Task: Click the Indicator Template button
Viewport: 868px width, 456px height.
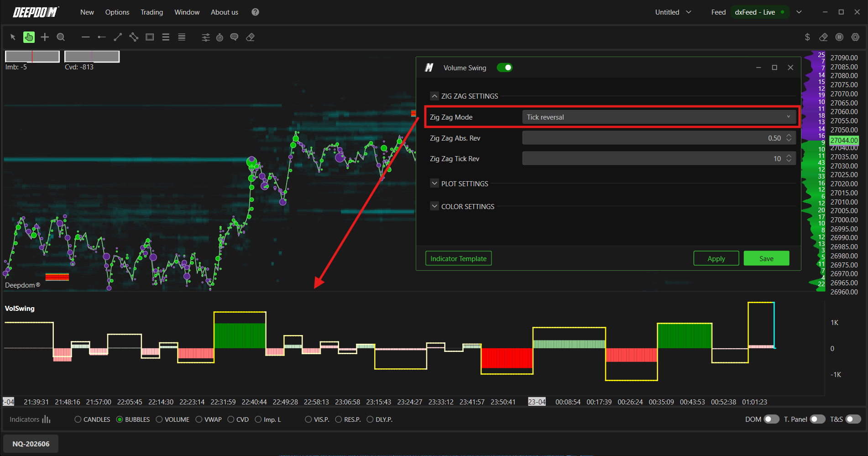Action: pos(458,258)
